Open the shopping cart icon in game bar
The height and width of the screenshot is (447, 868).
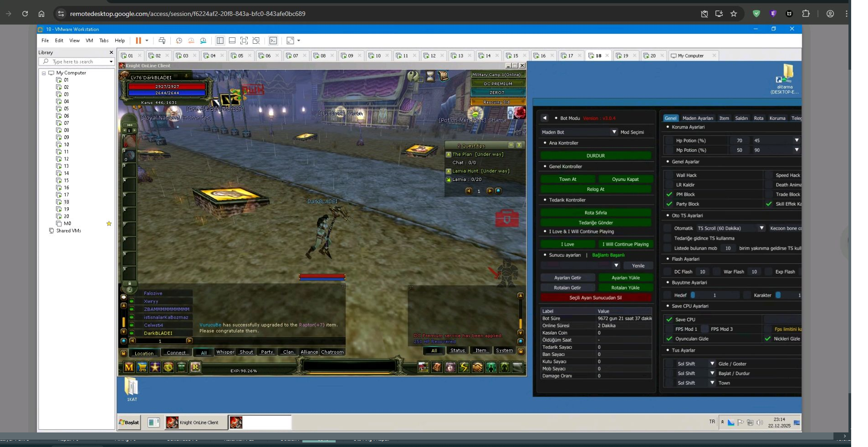[142, 367]
